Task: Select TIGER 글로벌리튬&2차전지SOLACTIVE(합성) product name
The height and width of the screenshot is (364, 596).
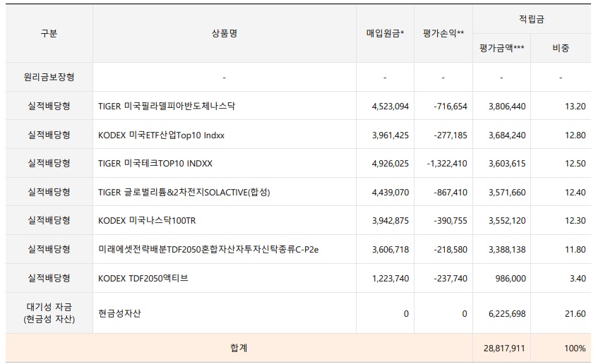Action: 184,192
